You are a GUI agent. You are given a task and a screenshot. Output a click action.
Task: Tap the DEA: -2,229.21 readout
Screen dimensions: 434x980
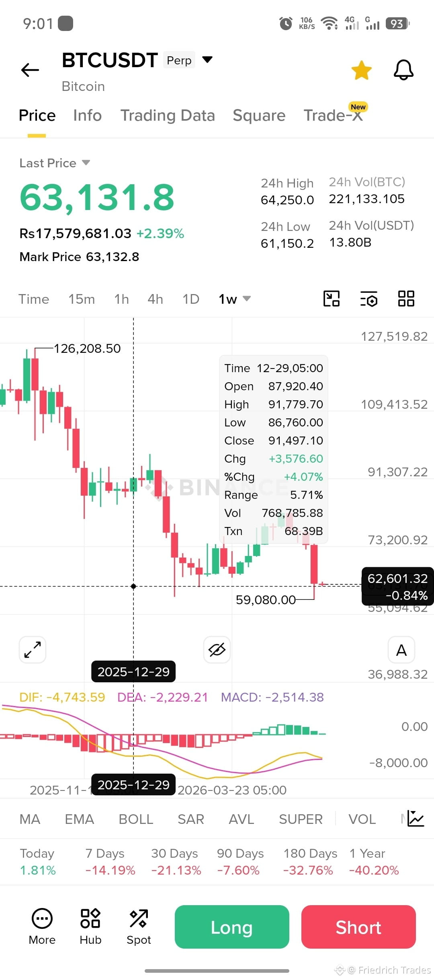(163, 697)
